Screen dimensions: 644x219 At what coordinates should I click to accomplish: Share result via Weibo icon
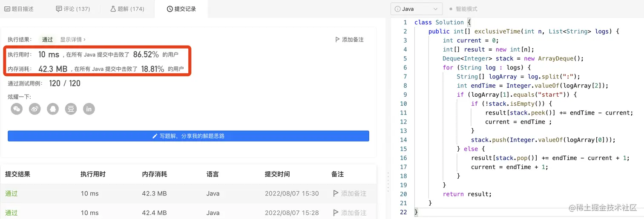pos(35,109)
